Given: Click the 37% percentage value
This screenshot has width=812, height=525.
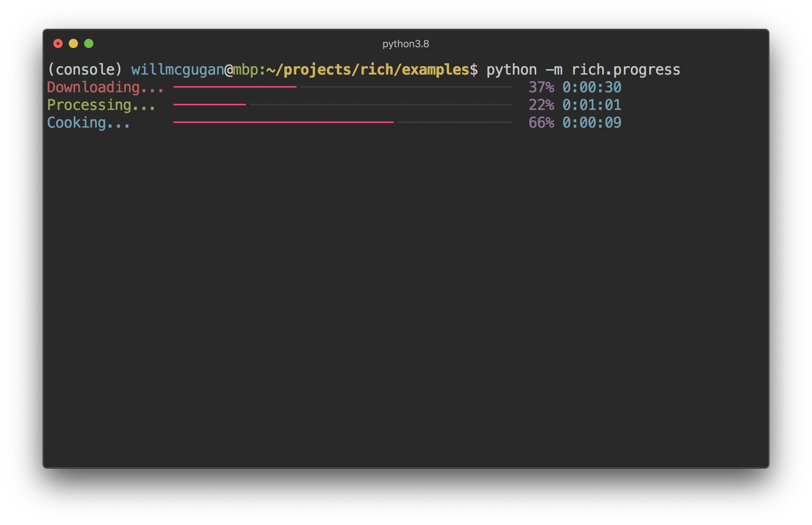Looking at the screenshot, I should coord(541,87).
